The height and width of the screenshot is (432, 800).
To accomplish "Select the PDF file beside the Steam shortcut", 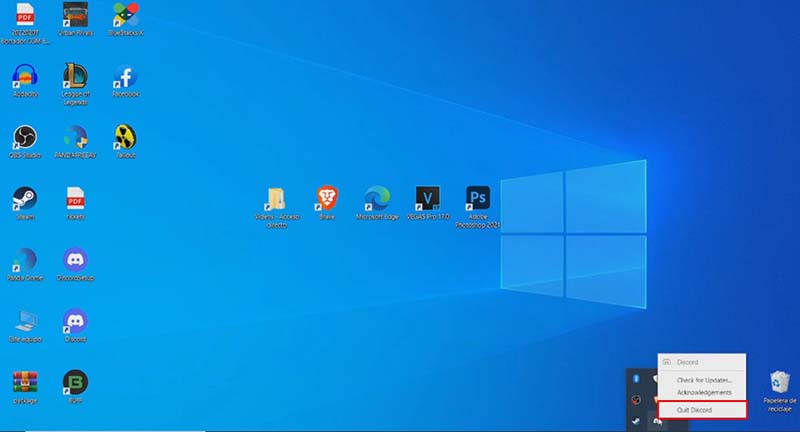I will (75, 203).
